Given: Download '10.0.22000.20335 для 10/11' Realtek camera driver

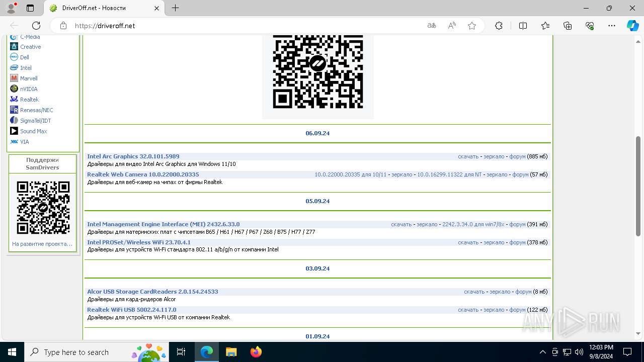Looking at the screenshot, I should point(351,174).
